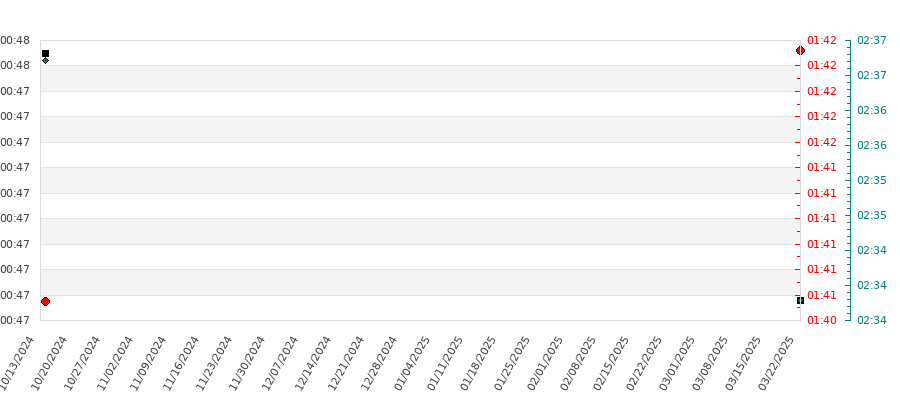This screenshot has height=400, width=900.
Task: Select the black square marker on 10/13/2024
Action: [x=45, y=53]
